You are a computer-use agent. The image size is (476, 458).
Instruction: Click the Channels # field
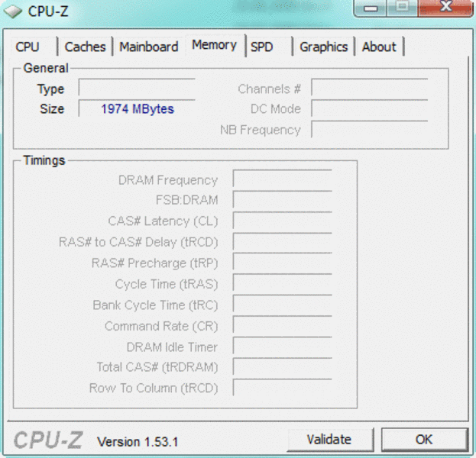[x=370, y=87]
